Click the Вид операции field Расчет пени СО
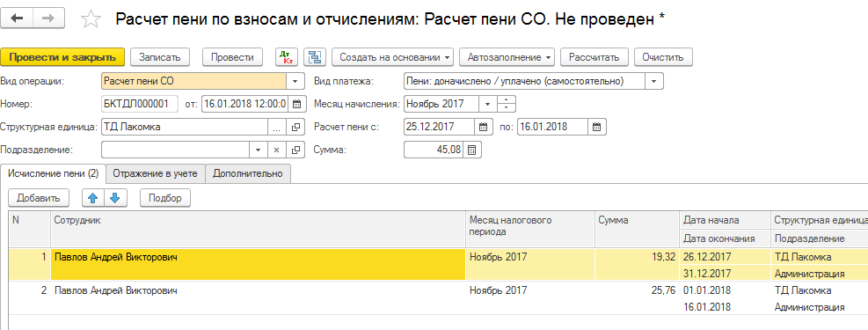868x330 pixels. pos(194,81)
